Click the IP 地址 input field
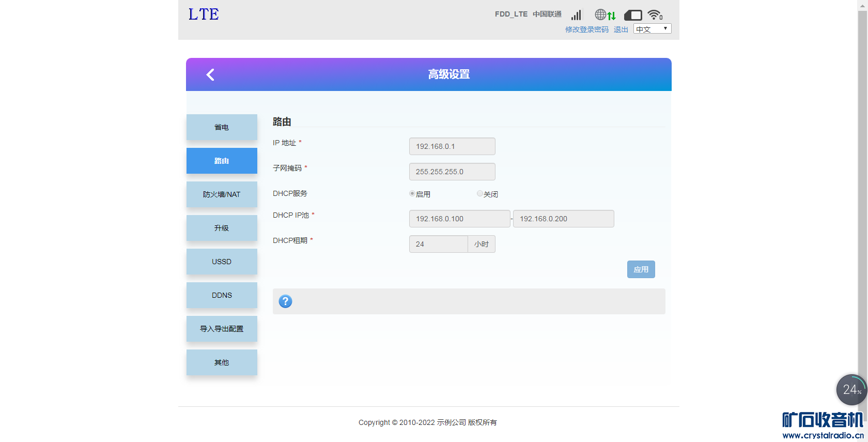 pyautogui.click(x=452, y=146)
